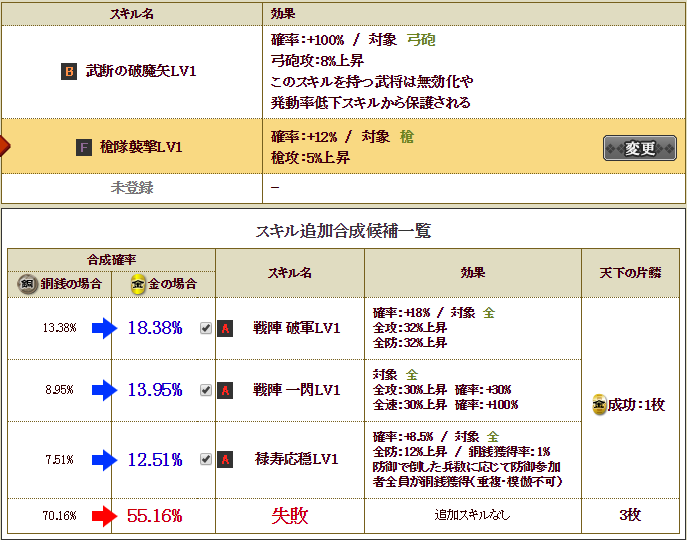Click skill name 禄寿応穏LV1
This screenshot has height=540, width=687.
(297, 459)
